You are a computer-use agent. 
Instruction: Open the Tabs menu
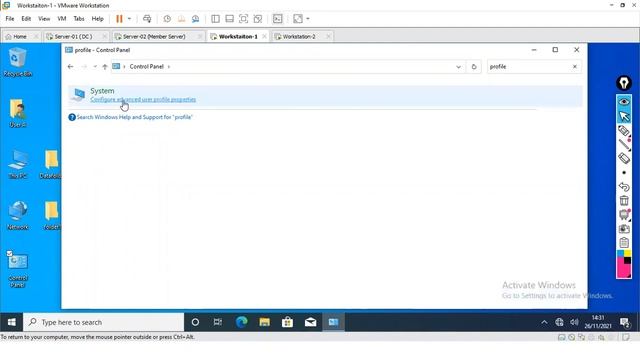(79, 19)
